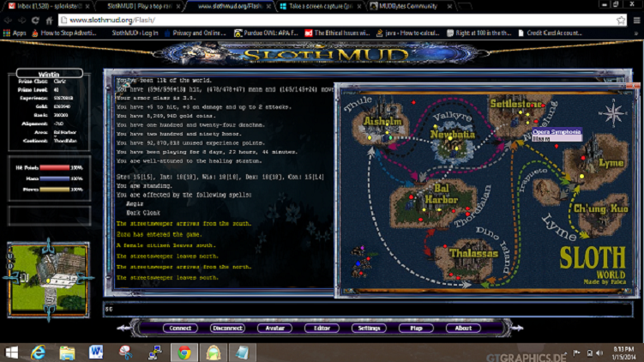
Task: Click Thalassas on the world map
Action: tap(473, 253)
